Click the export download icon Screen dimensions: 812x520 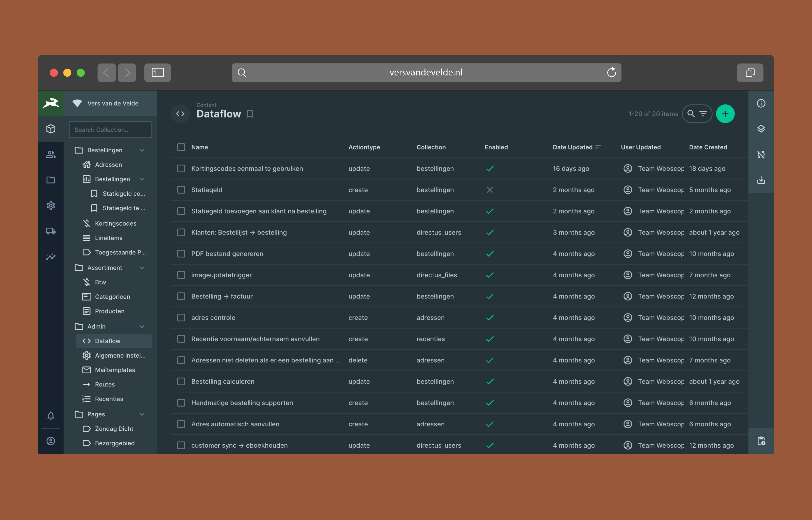click(761, 180)
